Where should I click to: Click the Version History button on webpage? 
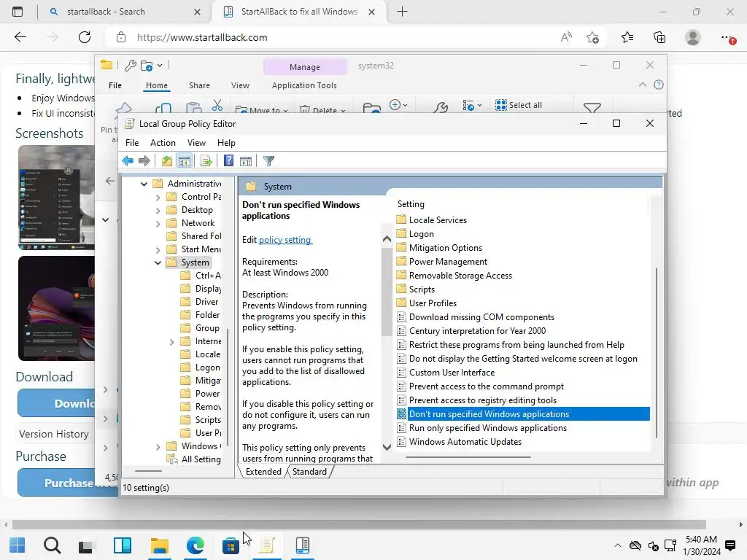(x=54, y=434)
